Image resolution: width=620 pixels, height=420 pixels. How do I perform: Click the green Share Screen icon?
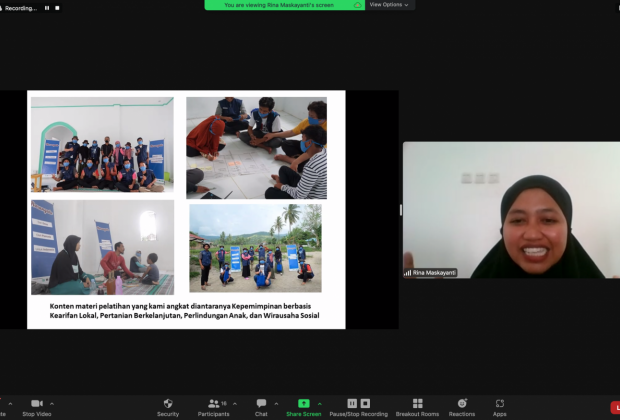point(304,403)
